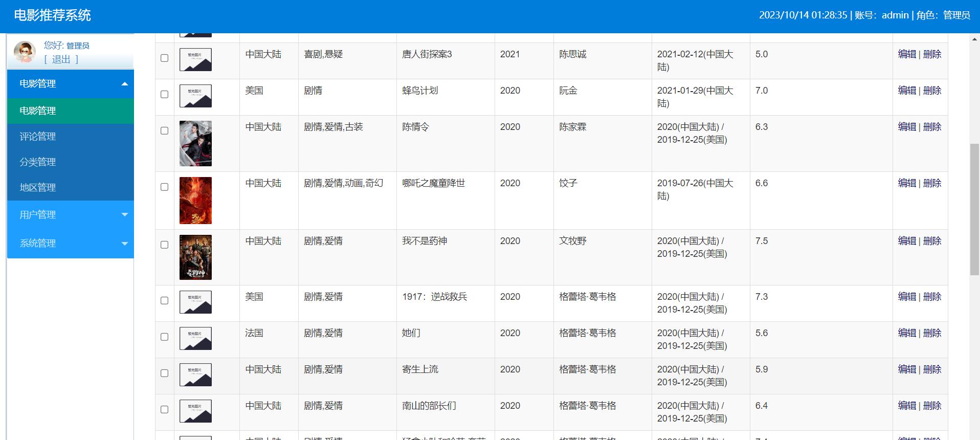This screenshot has width=980, height=440.
Task: Delete the 陈情令 movie entry
Action: click(932, 127)
